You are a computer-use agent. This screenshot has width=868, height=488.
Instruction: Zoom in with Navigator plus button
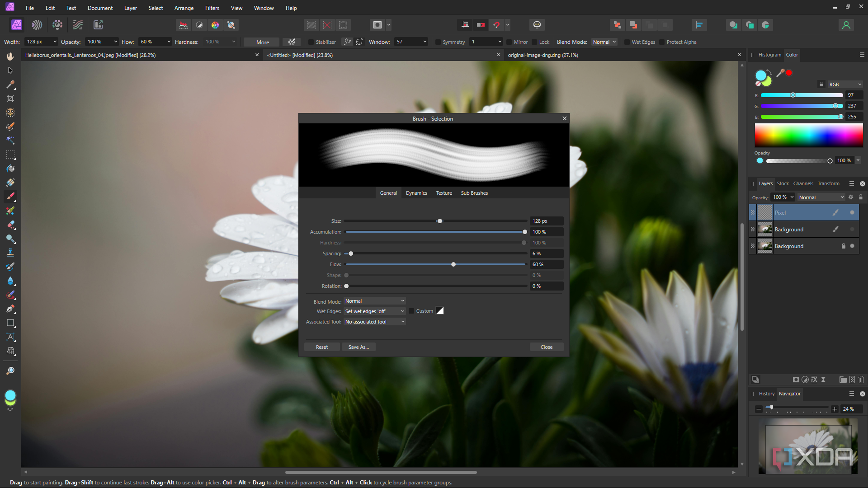pos(835,409)
